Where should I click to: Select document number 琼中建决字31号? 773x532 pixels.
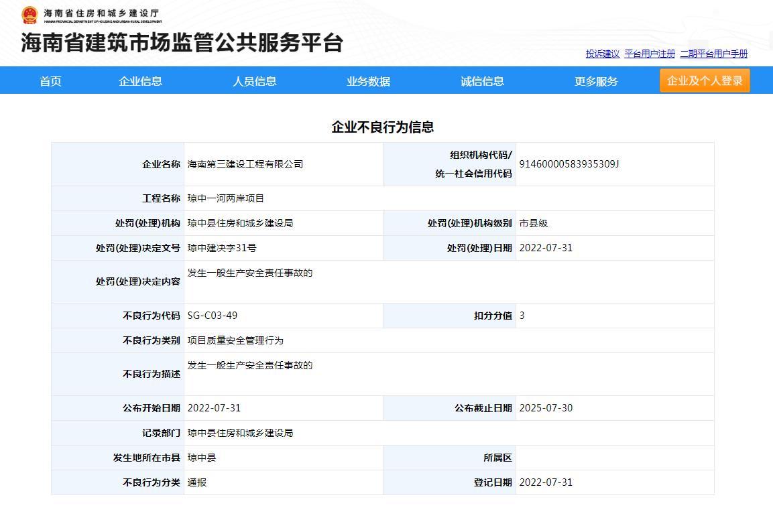coord(222,248)
